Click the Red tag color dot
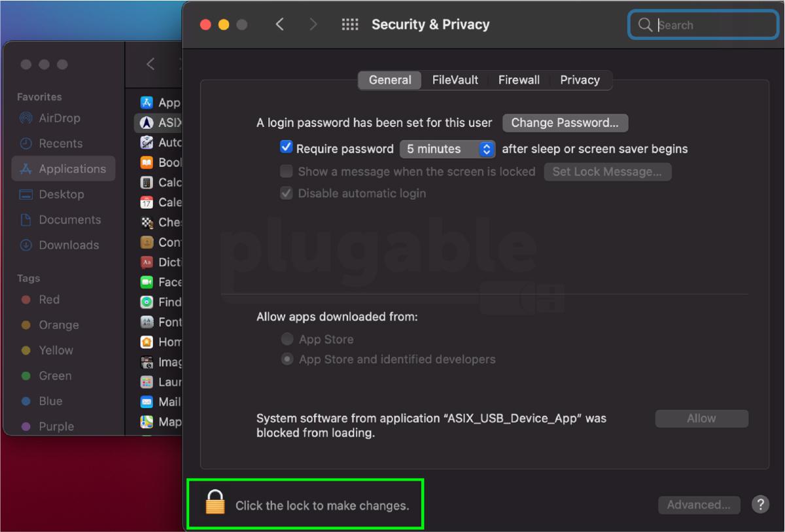Image resolution: width=785 pixels, height=532 pixels. (x=26, y=300)
